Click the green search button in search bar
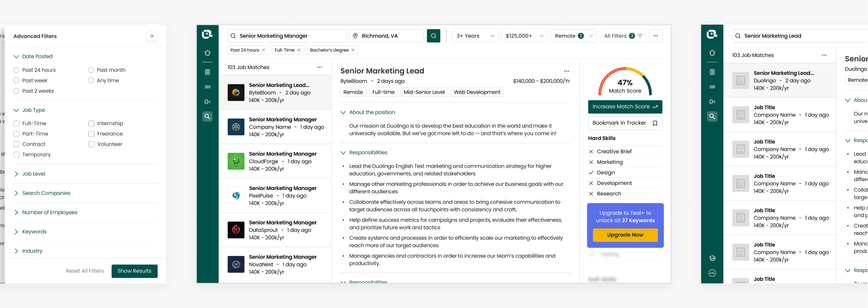The height and width of the screenshot is (308, 868). pyautogui.click(x=433, y=36)
